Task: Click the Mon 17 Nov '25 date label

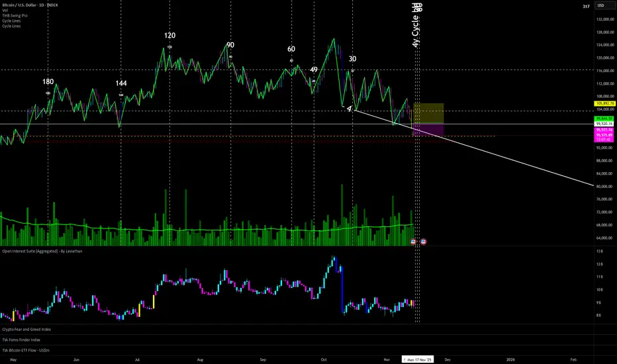Action: (418, 359)
